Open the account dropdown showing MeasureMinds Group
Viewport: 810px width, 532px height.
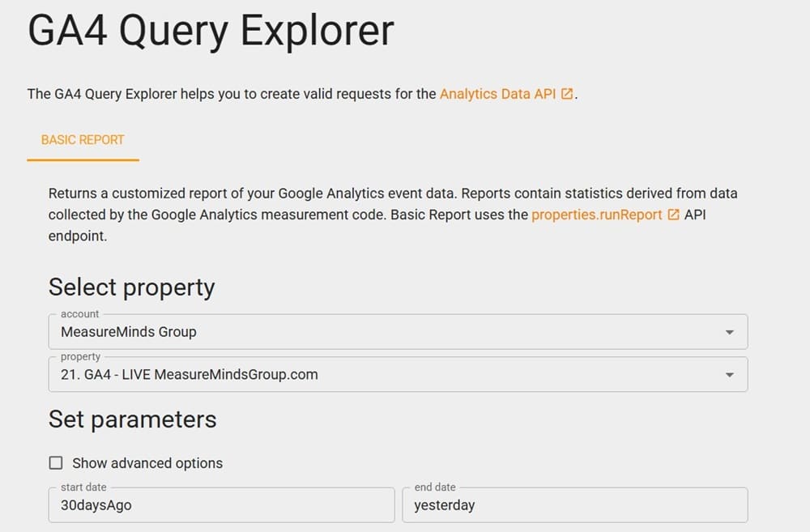click(x=398, y=332)
